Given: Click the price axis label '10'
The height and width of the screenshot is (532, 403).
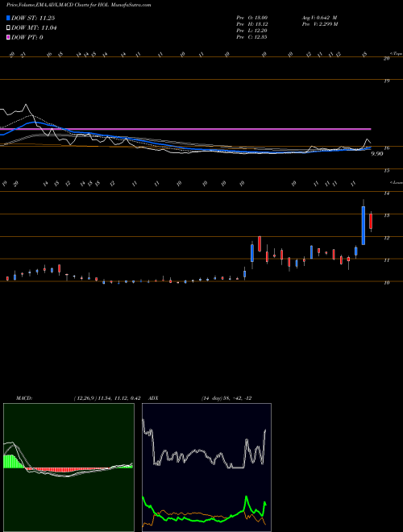Looking at the screenshot, I should coord(386,283).
